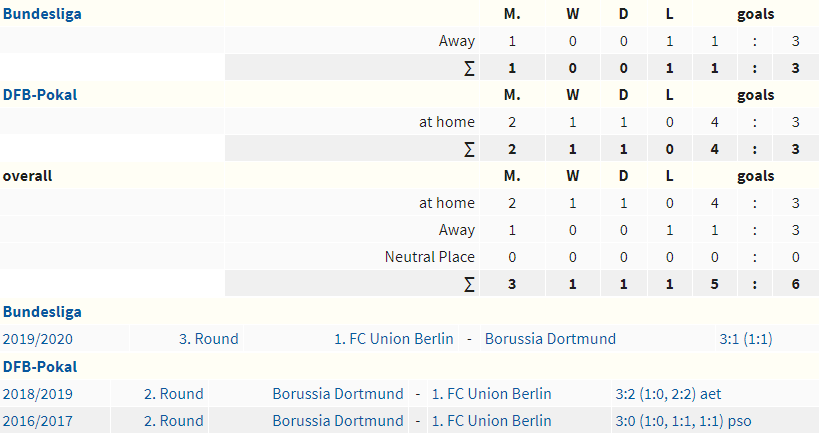This screenshot has width=821, height=433.
Task: Open the 2. Round link for 2016/2017
Action: (x=173, y=421)
